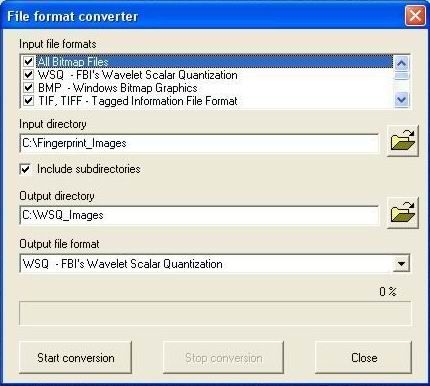Click in the Input directory text field
Screen dimensions: 430x386
point(199,143)
